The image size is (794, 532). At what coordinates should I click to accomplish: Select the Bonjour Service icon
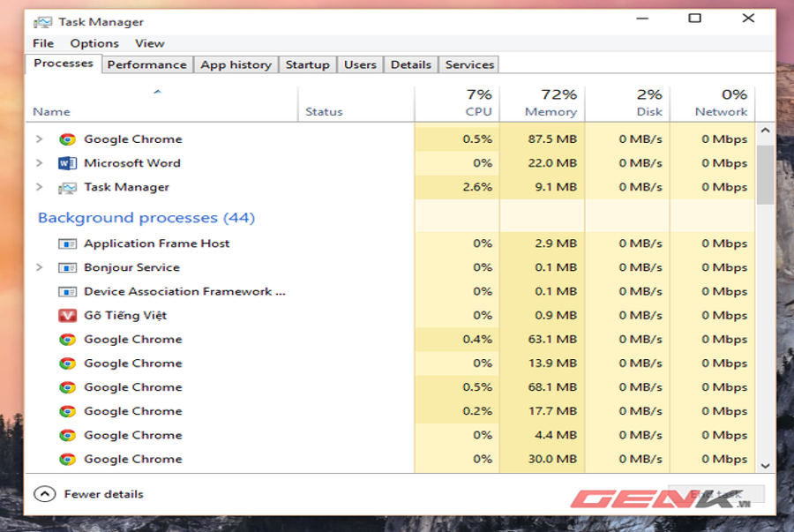(67, 267)
